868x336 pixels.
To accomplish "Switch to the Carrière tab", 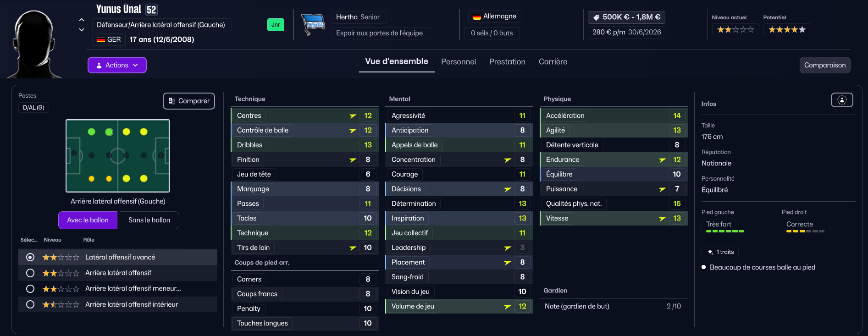I will (x=553, y=62).
